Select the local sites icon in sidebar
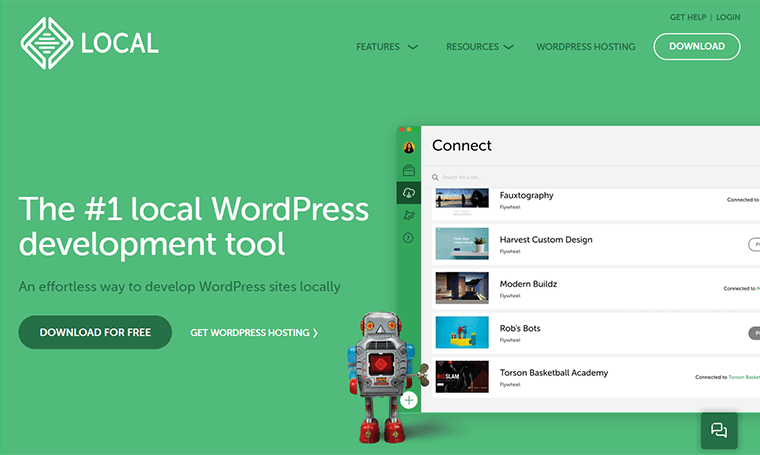The width and height of the screenshot is (760, 455). (x=409, y=170)
